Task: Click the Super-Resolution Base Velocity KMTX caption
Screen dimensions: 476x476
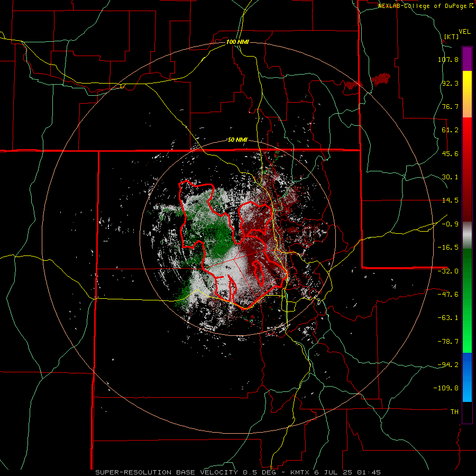Action: (238, 472)
